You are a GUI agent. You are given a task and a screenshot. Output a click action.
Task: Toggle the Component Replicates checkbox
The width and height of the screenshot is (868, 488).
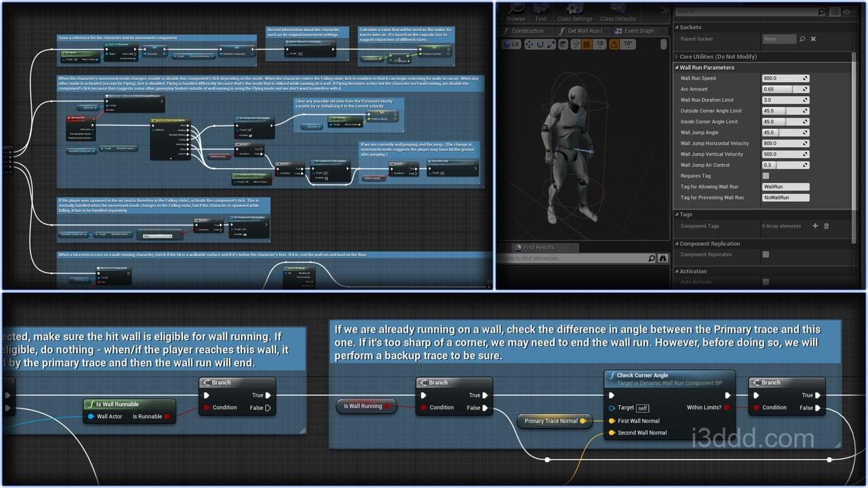pos(766,255)
